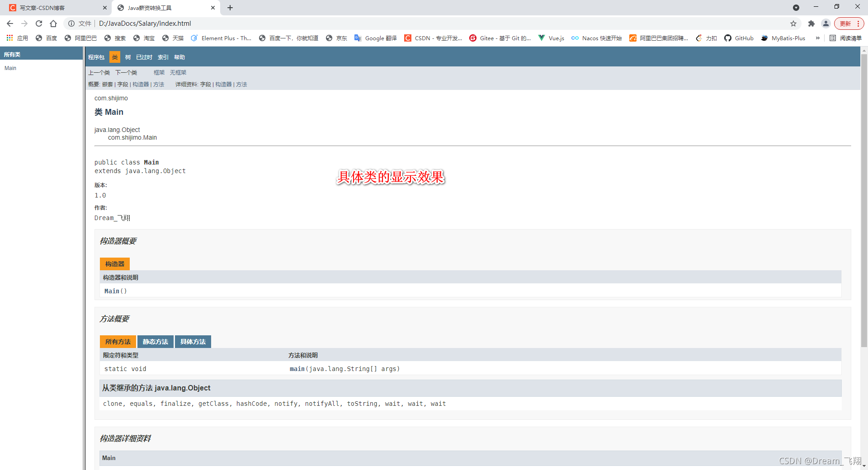Viewport: 868px width, 470px height.
Task: Open the tab search dropdown arrow
Action: [796, 7]
